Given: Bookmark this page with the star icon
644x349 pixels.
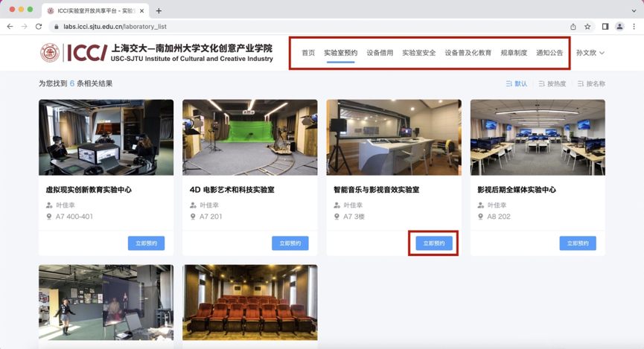Looking at the screenshot, I should pyautogui.click(x=587, y=26).
